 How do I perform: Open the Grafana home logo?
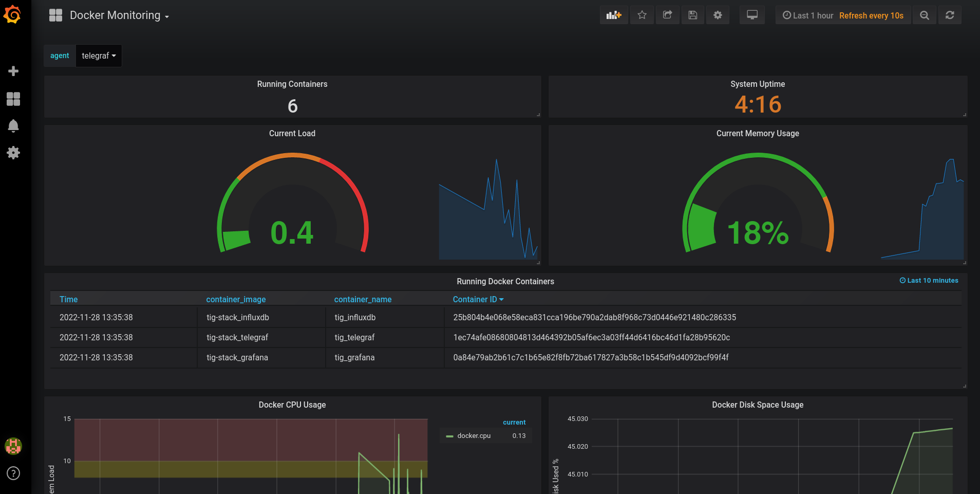pos(12,14)
